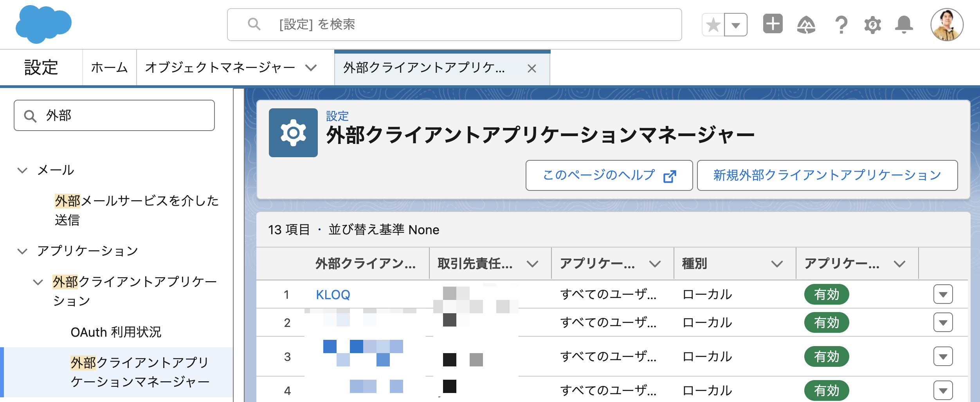This screenshot has width=980, height=402.
Task: Click the magnifier icon in global search
Action: click(254, 24)
